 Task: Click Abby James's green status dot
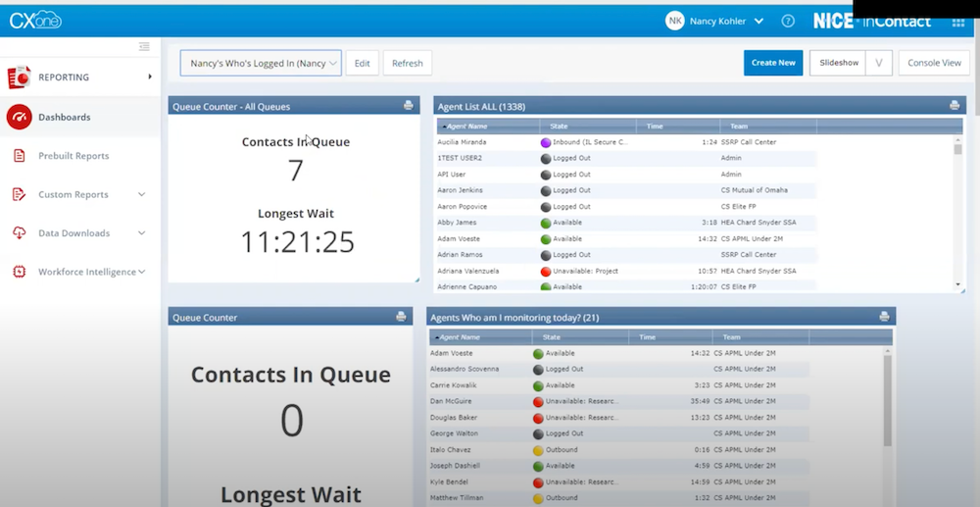click(546, 223)
